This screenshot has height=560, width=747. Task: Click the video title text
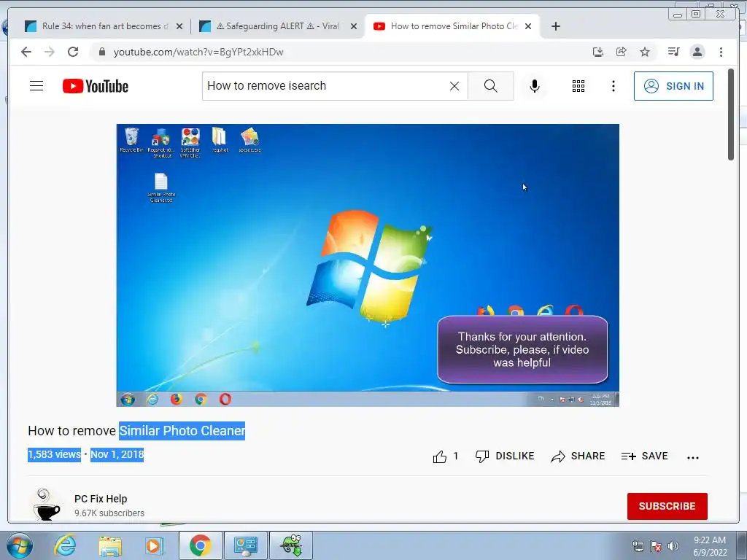click(136, 430)
